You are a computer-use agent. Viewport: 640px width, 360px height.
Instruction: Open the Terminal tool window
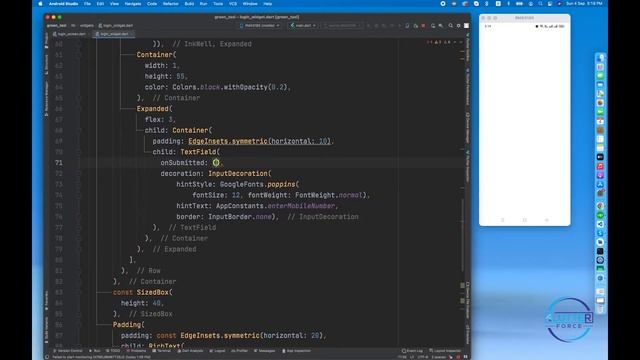point(162,351)
